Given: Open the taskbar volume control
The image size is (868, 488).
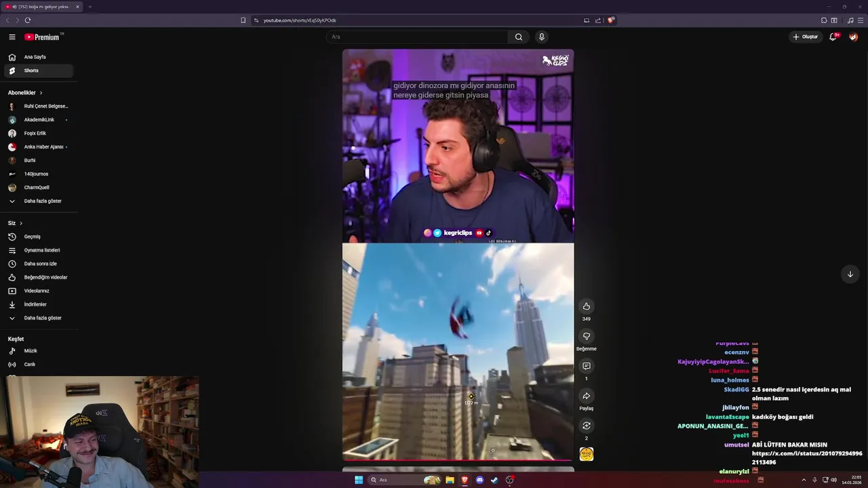Looking at the screenshot, I should [x=833, y=480].
